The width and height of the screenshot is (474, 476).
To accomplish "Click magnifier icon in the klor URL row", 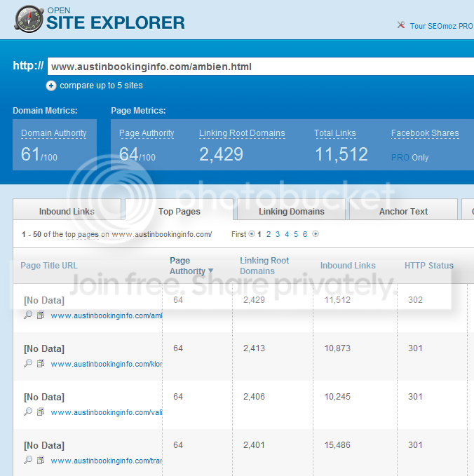I will pyautogui.click(x=28, y=363).
